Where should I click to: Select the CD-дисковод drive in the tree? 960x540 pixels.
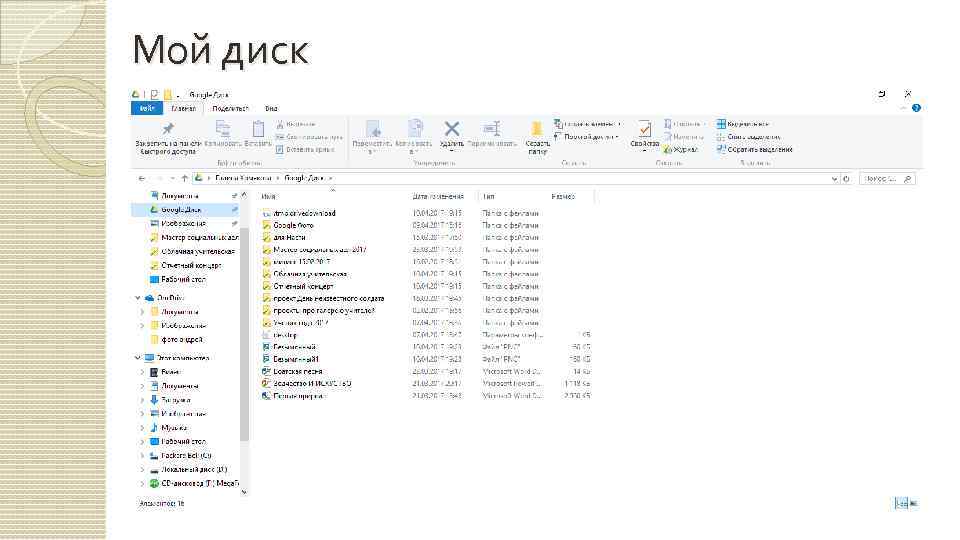(x=195, y=484)
